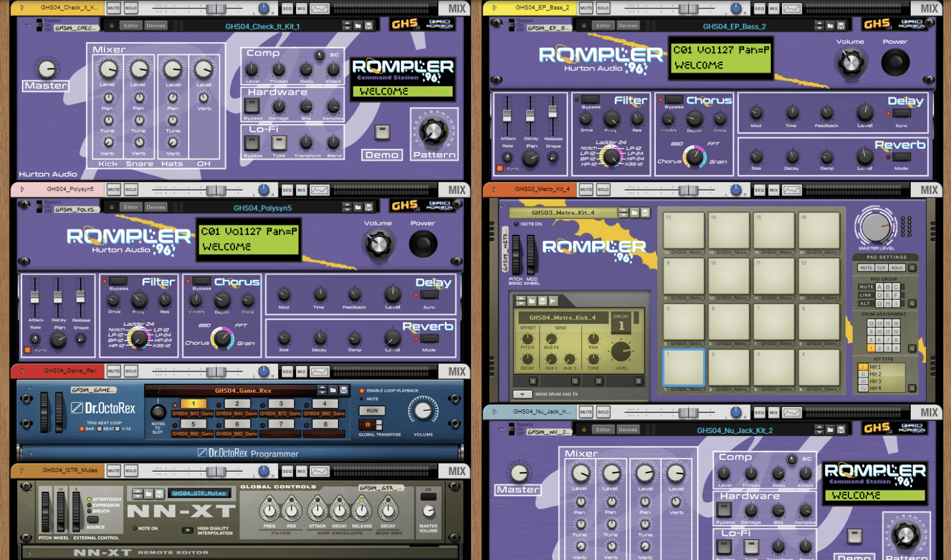Image resolution: width=951 pixels, height=560 pixels.
Task: Enable loop playback on Dr.OctoRex
Action: pyautogui.click(x=362, y=390)
